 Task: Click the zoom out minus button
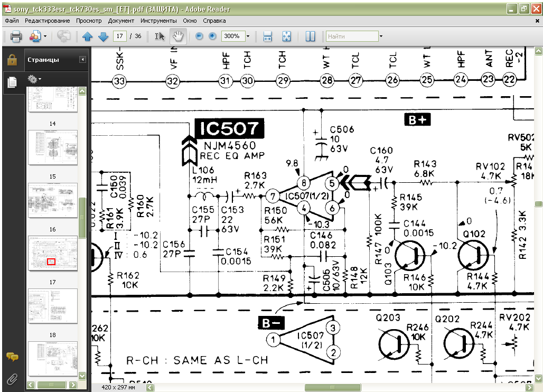pos(199,36)
